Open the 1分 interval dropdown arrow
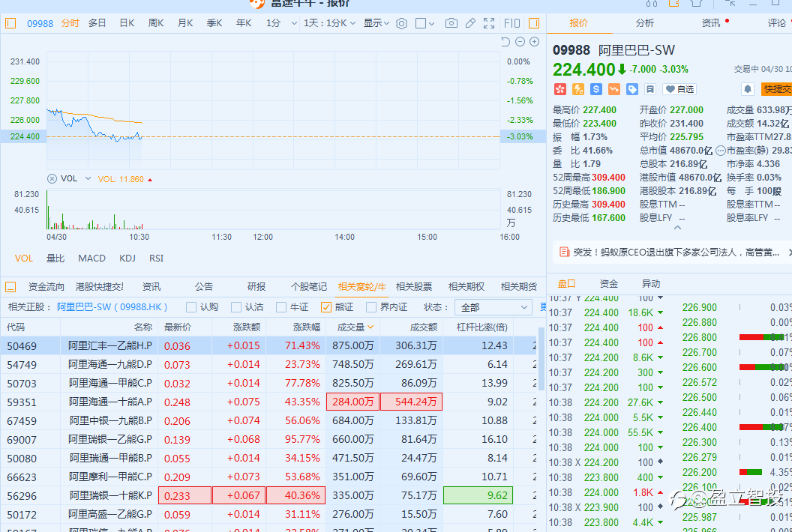792x532 pixels. click(294, 23)
